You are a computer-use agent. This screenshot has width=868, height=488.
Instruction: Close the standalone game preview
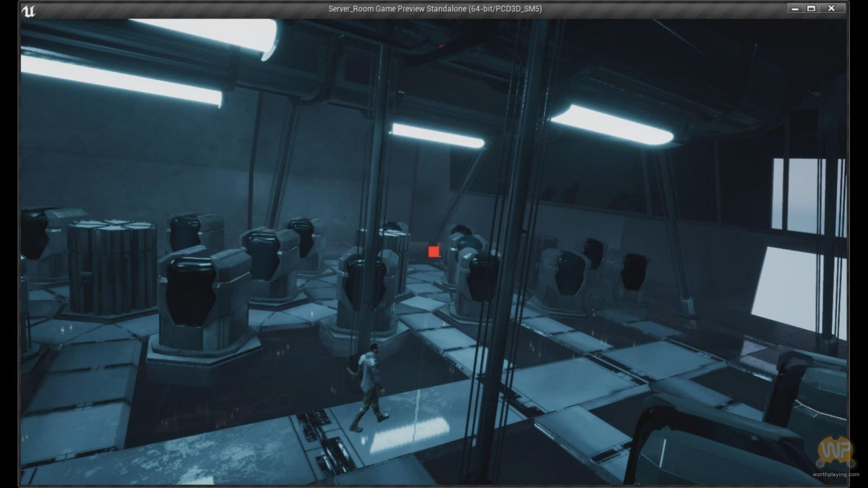click(831, 9)
